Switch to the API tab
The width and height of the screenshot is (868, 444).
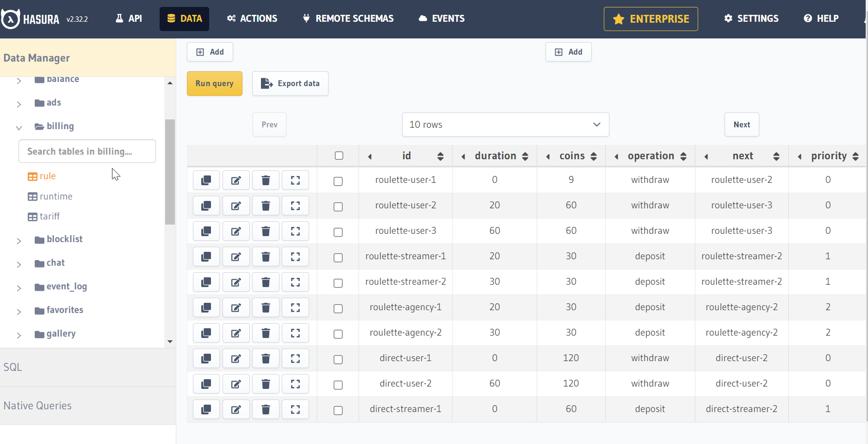(x=128, y=19)
